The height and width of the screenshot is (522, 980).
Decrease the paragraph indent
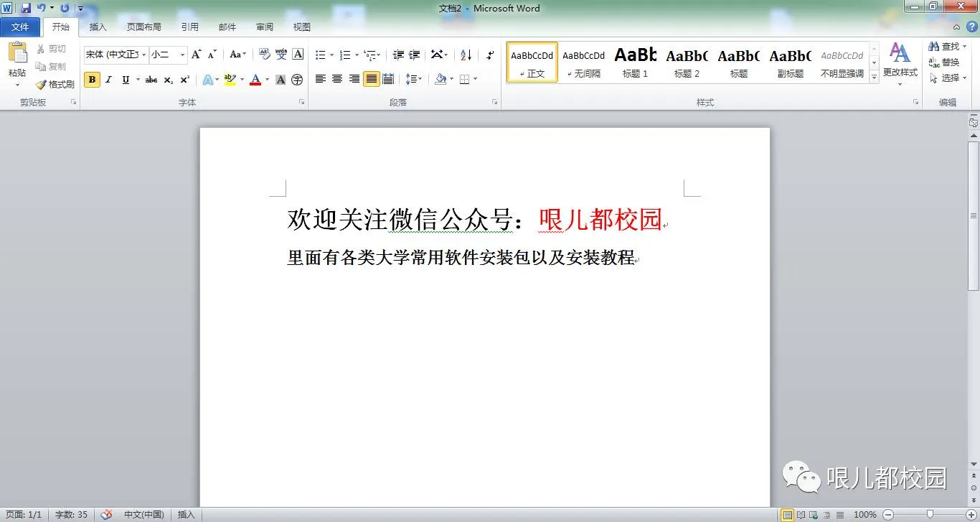click(398, 55)
